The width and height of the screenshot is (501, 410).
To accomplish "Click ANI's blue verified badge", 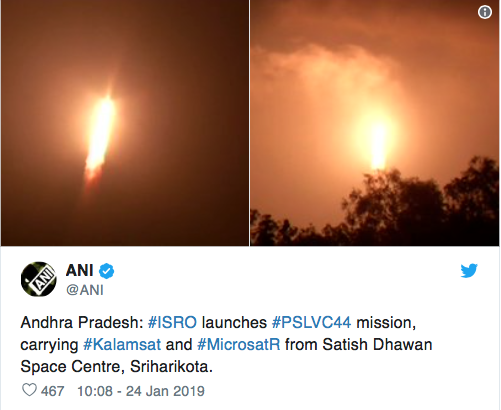I will (x=107, y=271).
